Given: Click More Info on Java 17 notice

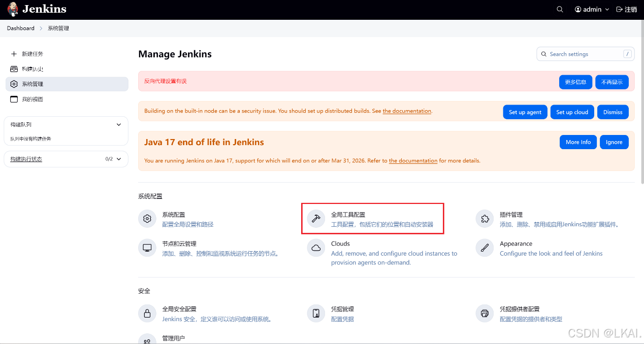Looking at the screenshot, I should [578, 142].
